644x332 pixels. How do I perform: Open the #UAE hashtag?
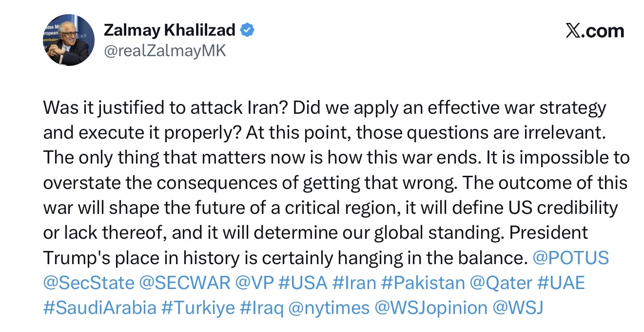click(x=561, y=283)
